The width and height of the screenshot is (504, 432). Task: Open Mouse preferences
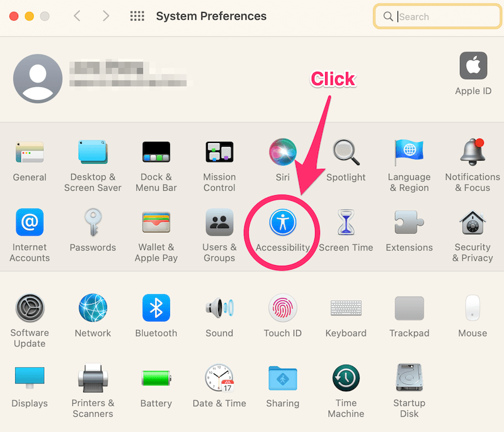coord(472,308)
